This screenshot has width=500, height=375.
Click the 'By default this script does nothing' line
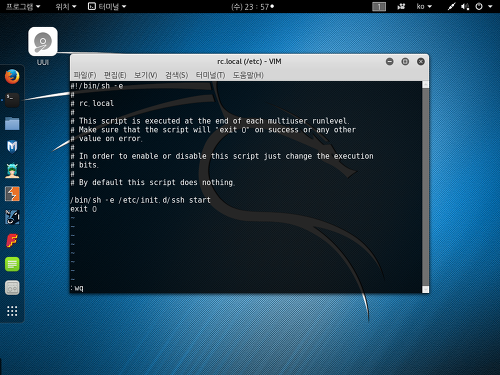click(153, 182)
